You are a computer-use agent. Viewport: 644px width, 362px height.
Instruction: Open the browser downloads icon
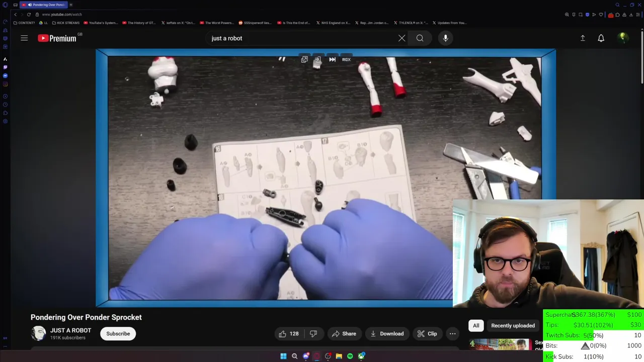(x=631, y=15)
